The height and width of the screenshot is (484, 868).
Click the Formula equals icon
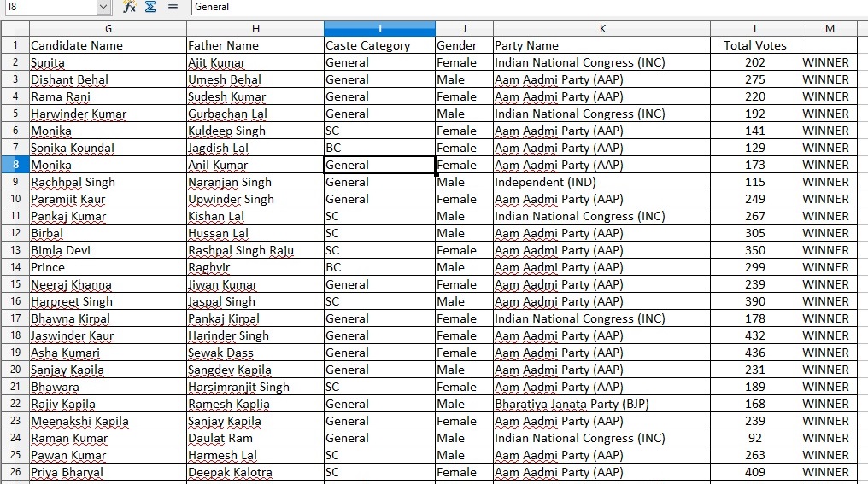[x=173, y=7]
